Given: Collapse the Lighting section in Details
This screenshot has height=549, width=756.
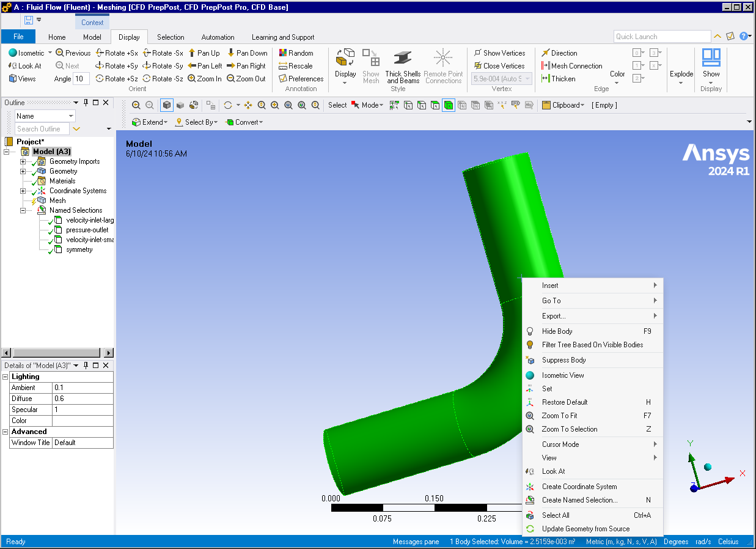Looking at the screenshot, I should pyautogui.click(x=6, y=377).
